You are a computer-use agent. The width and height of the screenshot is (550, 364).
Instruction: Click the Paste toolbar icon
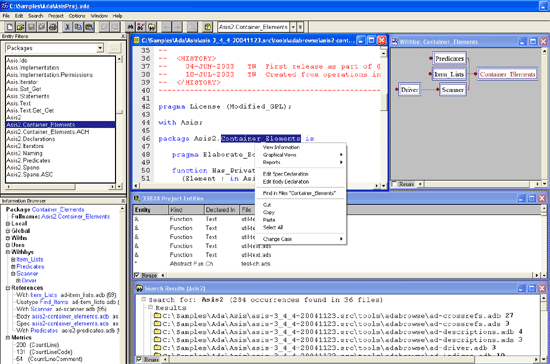point(89,27)
